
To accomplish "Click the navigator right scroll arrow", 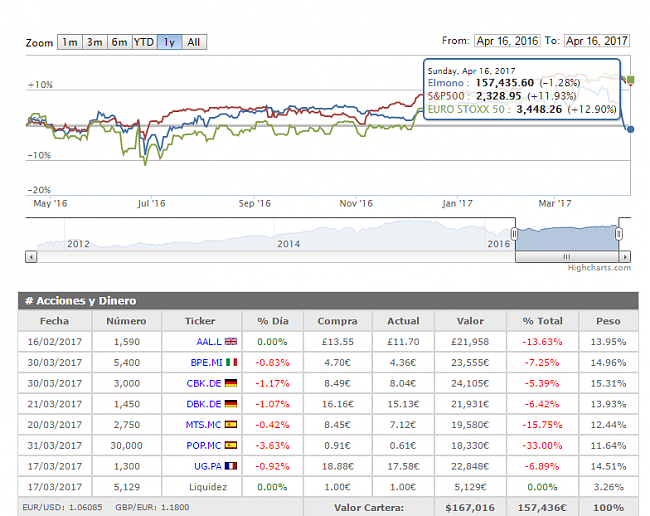I will [x=625, y=257].
